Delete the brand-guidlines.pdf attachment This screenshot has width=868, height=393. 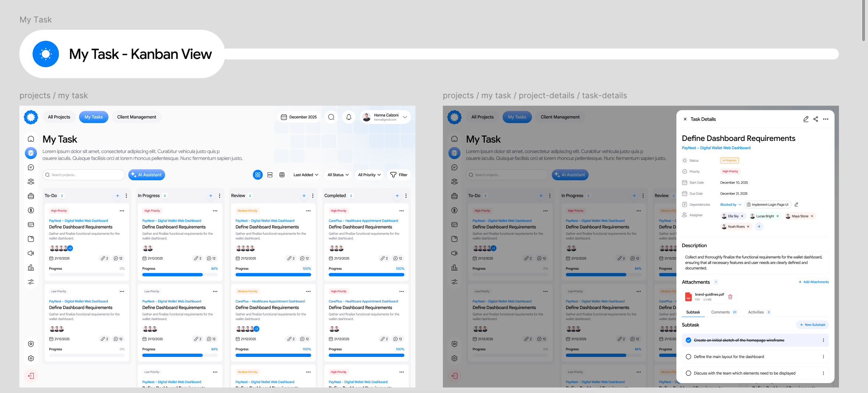click(x=730, y=297)
